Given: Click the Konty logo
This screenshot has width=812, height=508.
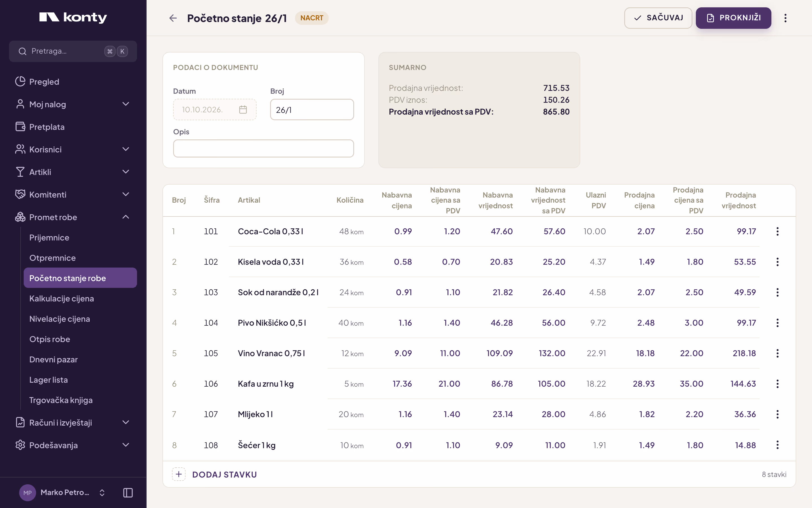Looking at the screenshot, I should pyautogui.click(x=73, y=17).
